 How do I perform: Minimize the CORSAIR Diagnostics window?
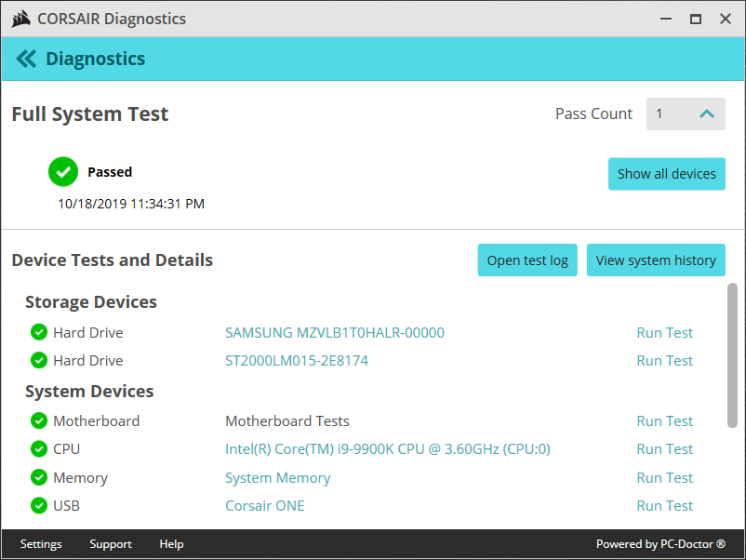coord(666,19)
